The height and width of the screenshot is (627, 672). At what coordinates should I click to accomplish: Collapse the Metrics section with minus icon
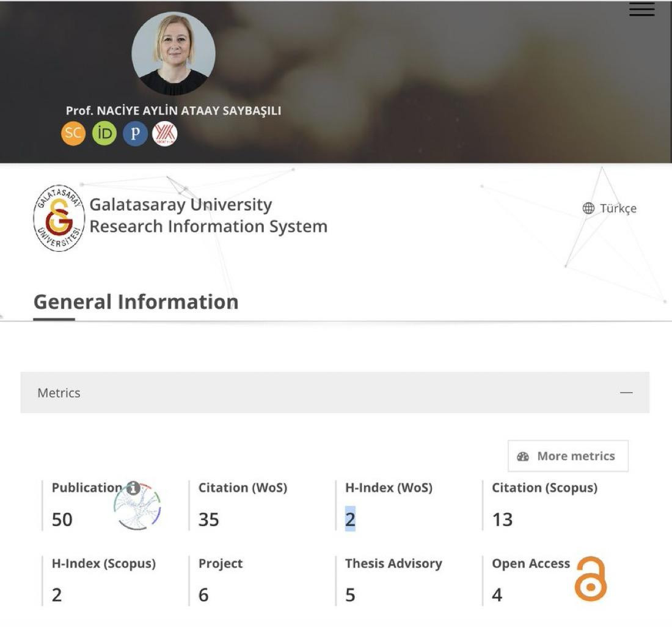point(626,392)
